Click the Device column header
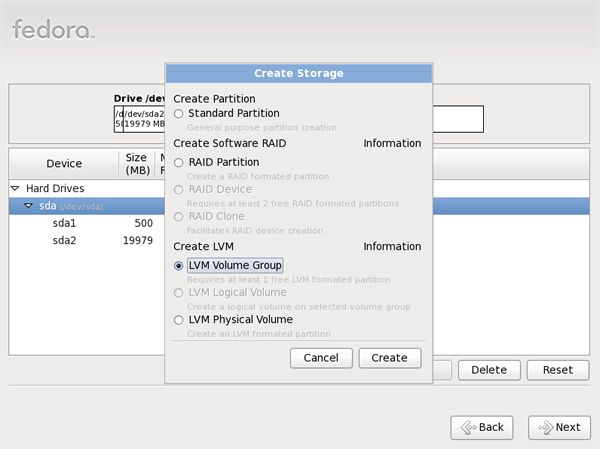Screen dimensions: 600x449 click(64, 163)
